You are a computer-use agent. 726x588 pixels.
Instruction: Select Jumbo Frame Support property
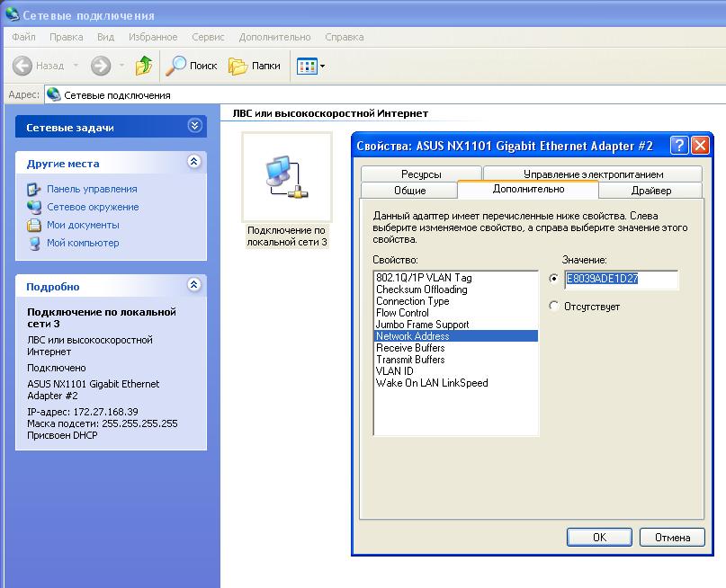coord(455,325)
